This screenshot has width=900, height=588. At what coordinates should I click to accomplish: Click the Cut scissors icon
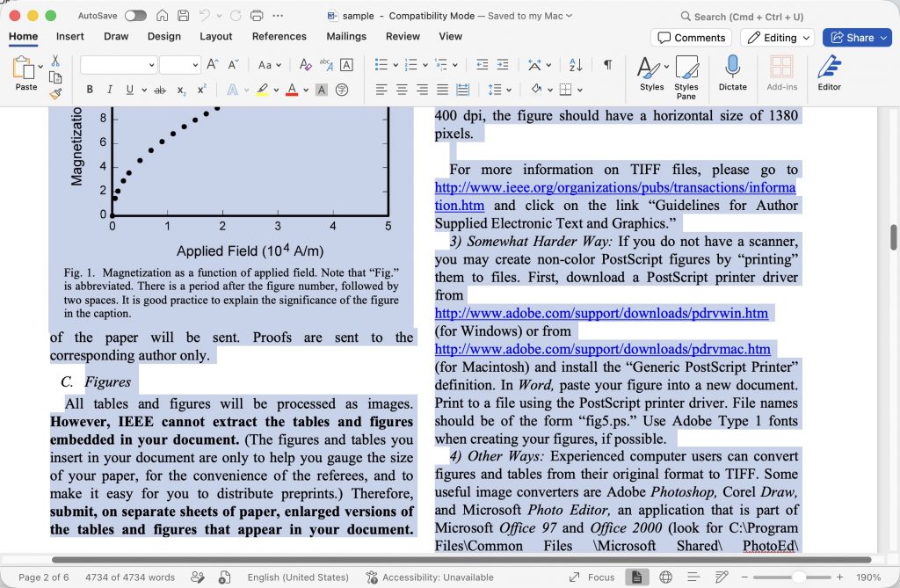[55, 61]
